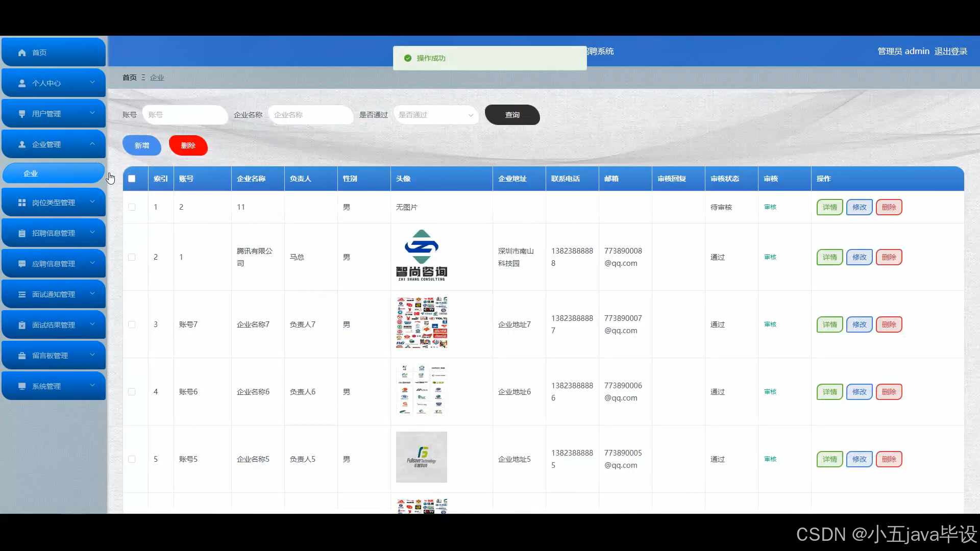This screenshot has height=551, width=980.
Task: Click the 应聘信息管理 chat icon
Action: click(x=22, y=264)
